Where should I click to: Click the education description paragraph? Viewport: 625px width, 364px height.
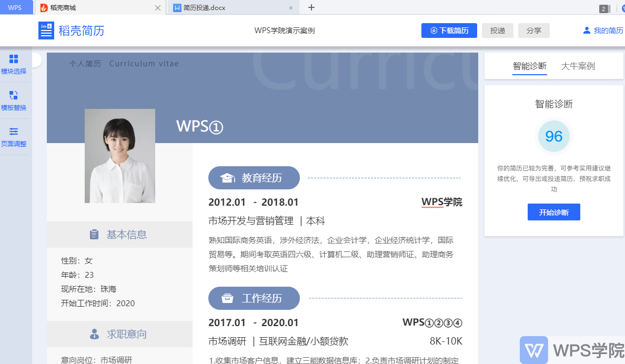331,255
